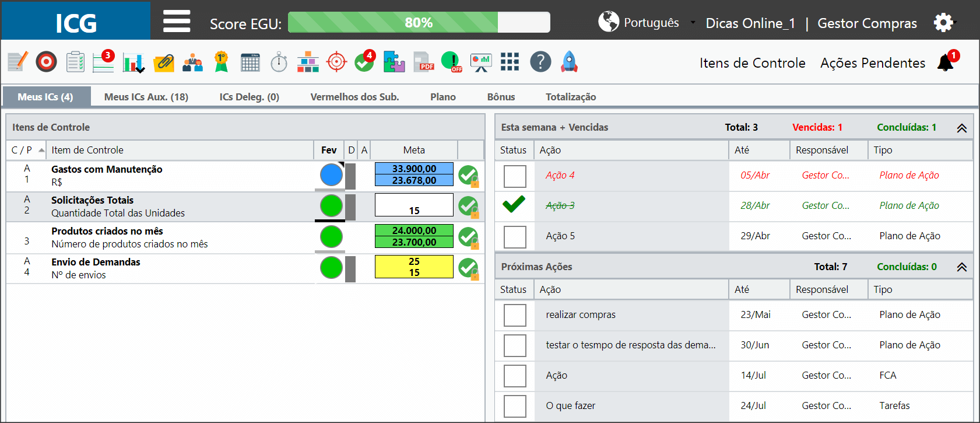Open the hamburger menu icon
The width and height of the screenshot is (980, 423).
coord(177,21)
